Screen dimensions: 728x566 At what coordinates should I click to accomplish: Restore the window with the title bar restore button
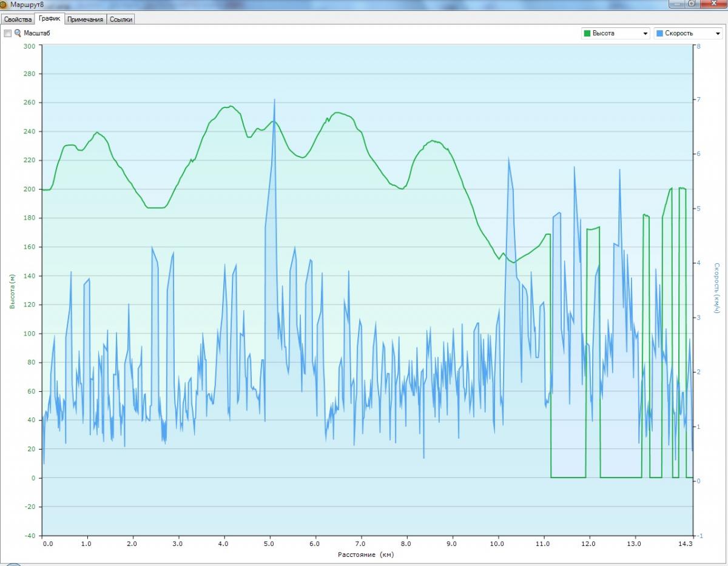click(692, 4)
